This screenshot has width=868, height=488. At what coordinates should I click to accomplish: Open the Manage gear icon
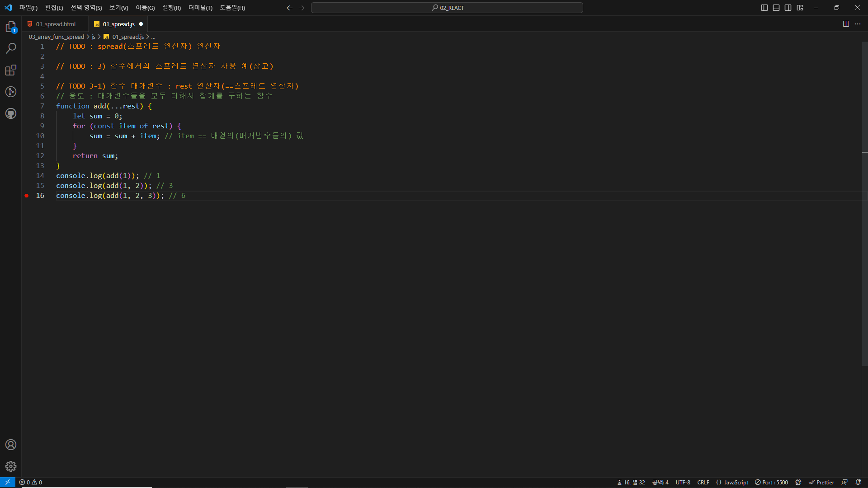11,466
